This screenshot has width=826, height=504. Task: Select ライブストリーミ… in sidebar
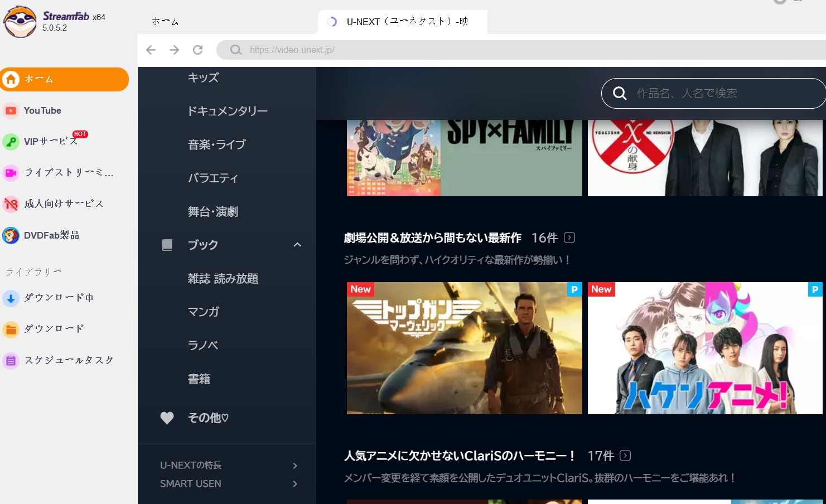(x=69, y=173)
